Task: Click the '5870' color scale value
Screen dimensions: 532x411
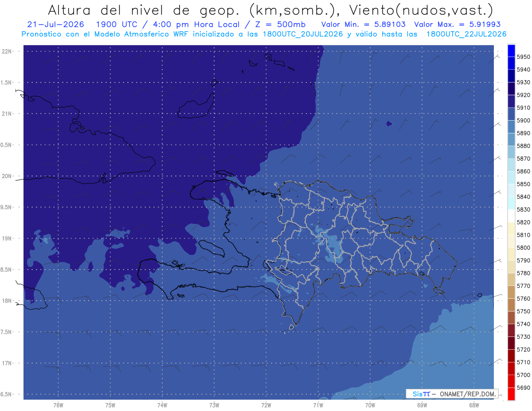Action: coord(524,158)
